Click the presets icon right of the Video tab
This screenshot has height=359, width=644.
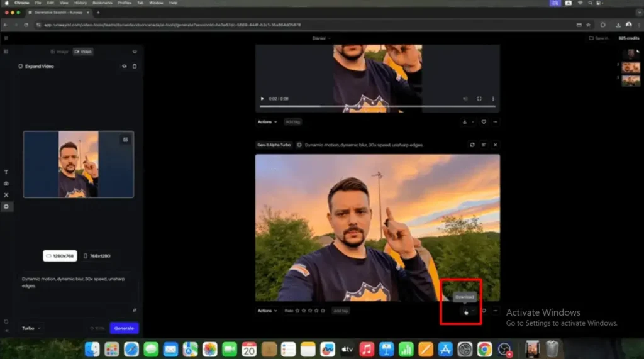click(x=135, y=52)
